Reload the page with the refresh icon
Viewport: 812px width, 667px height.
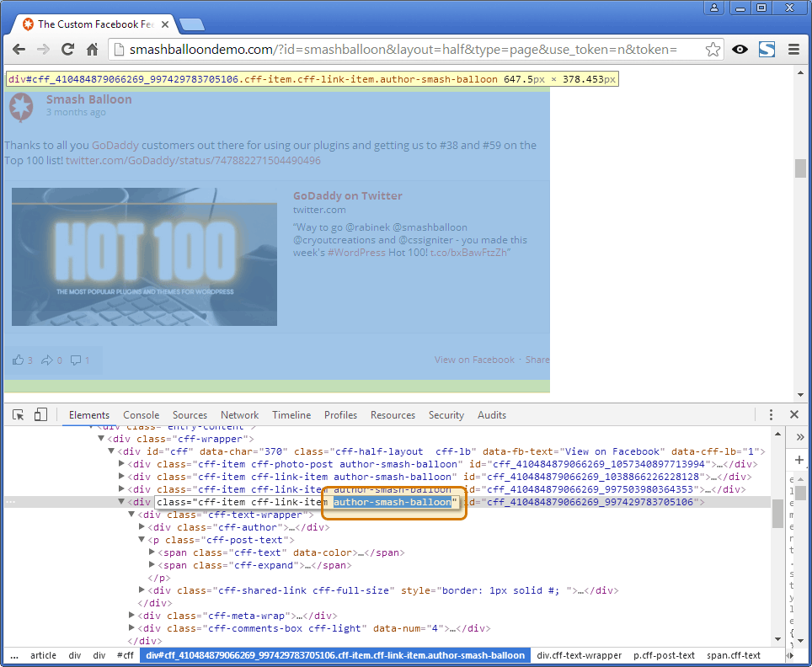tap(68, 50)
